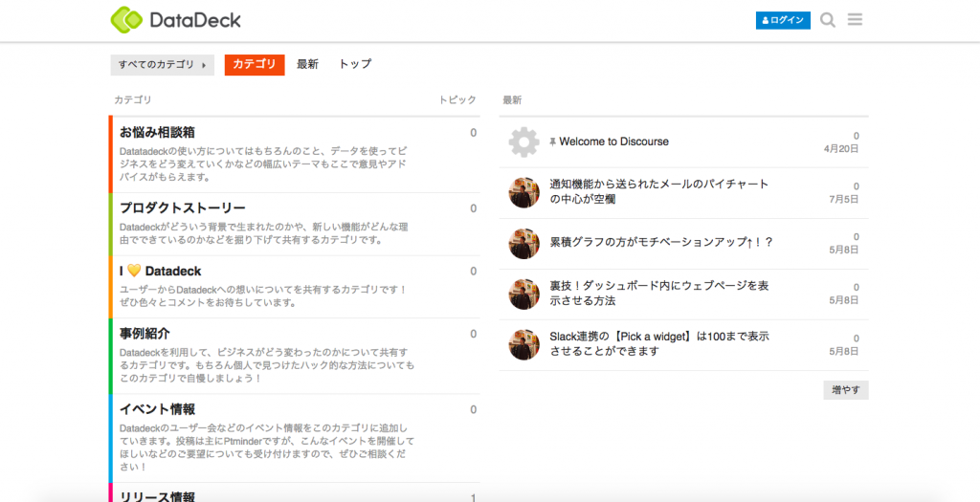Viewport: 980px width, 502px height.
Task: Click the 増やす button
Action: coord(845,390)
